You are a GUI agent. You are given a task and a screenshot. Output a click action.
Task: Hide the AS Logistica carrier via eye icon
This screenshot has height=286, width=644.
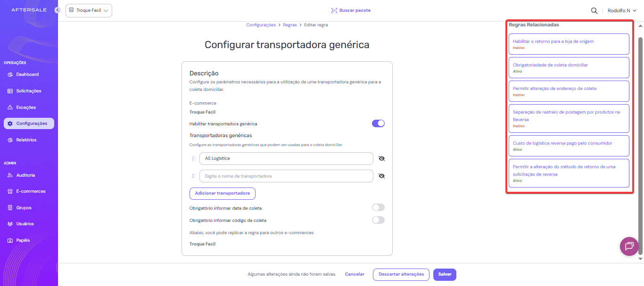point(382,158)
